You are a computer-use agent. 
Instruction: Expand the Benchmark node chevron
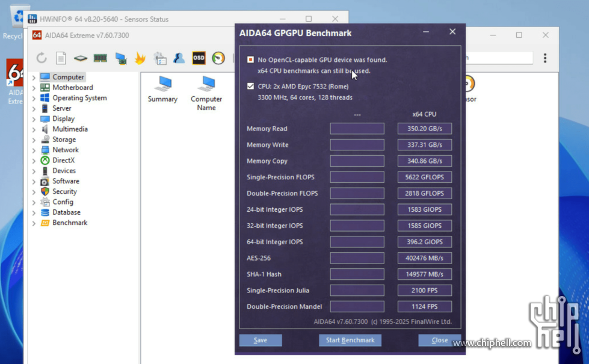[34, 223]
